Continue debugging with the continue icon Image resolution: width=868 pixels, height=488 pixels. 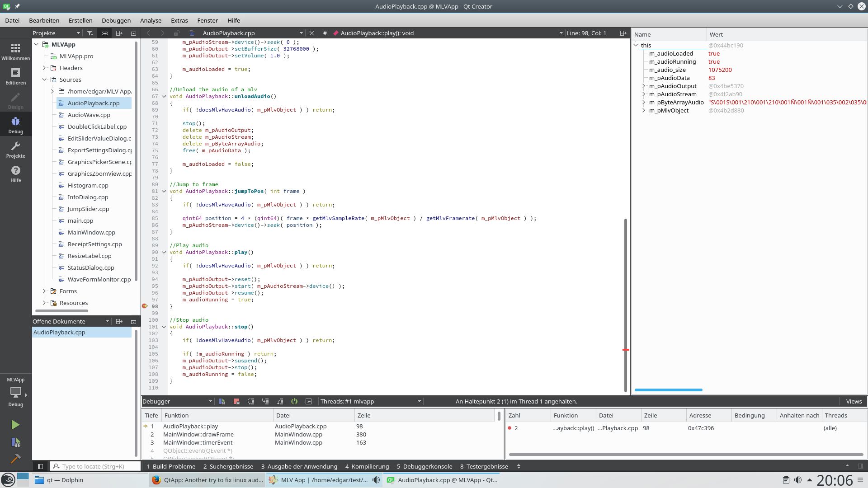(x=222, y=401)
